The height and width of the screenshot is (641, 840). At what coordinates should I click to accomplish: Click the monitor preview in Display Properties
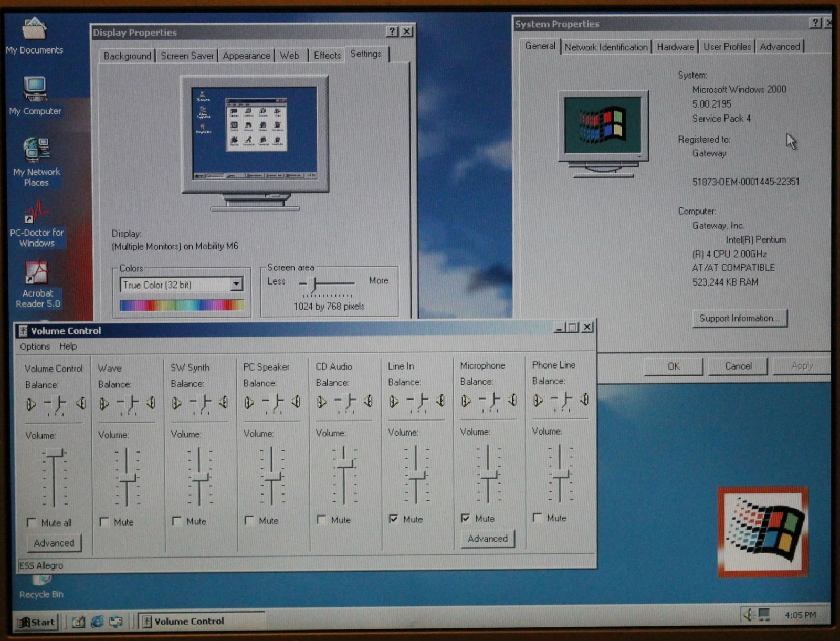[x=255, y=143]
